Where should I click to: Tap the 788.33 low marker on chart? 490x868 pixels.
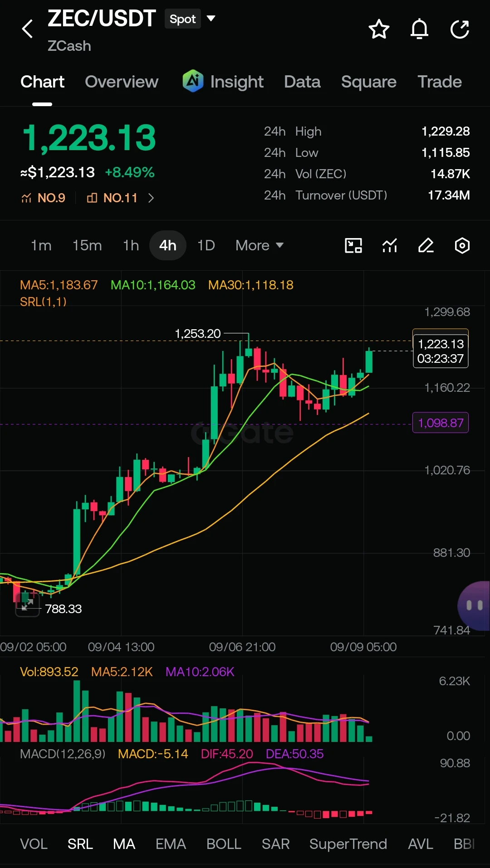(x=64, y=609)
